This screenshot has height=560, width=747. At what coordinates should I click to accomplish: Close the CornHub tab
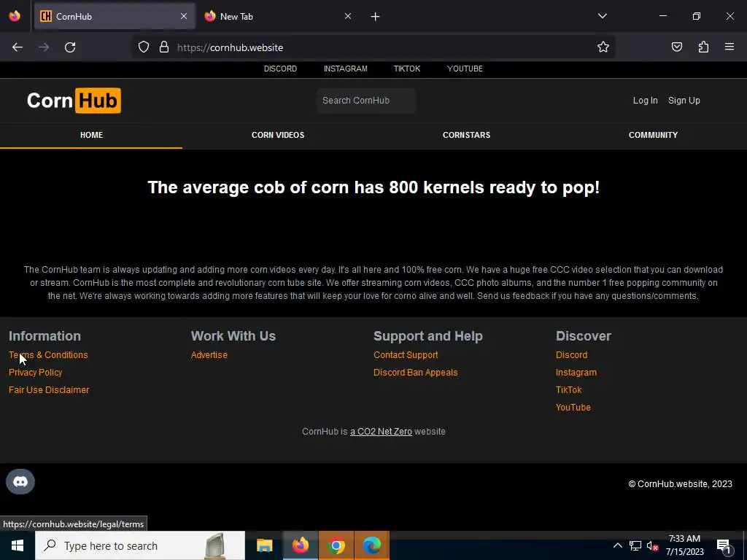184,16
